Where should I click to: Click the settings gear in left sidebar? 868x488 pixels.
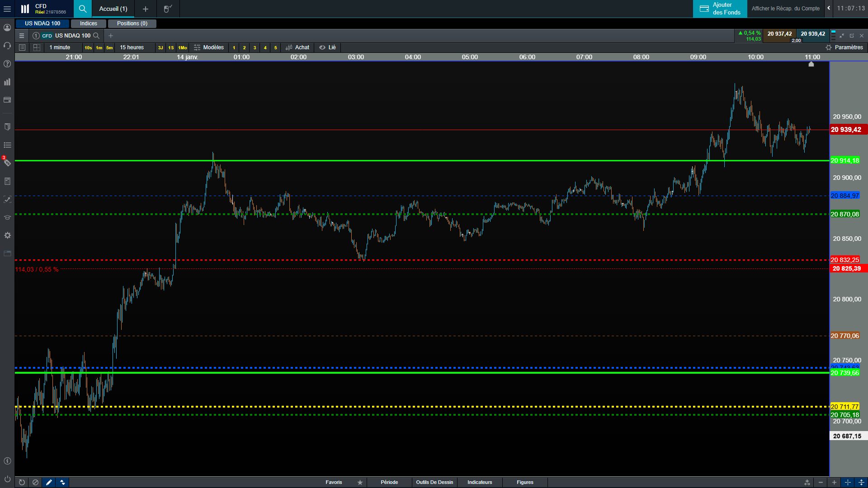pos(7,235)
